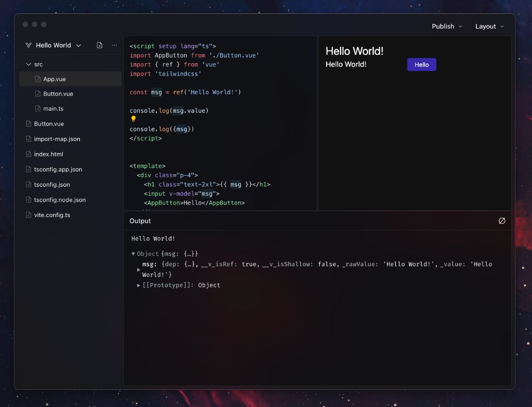Click the script setup opening tag line

[x=173, y=46]
